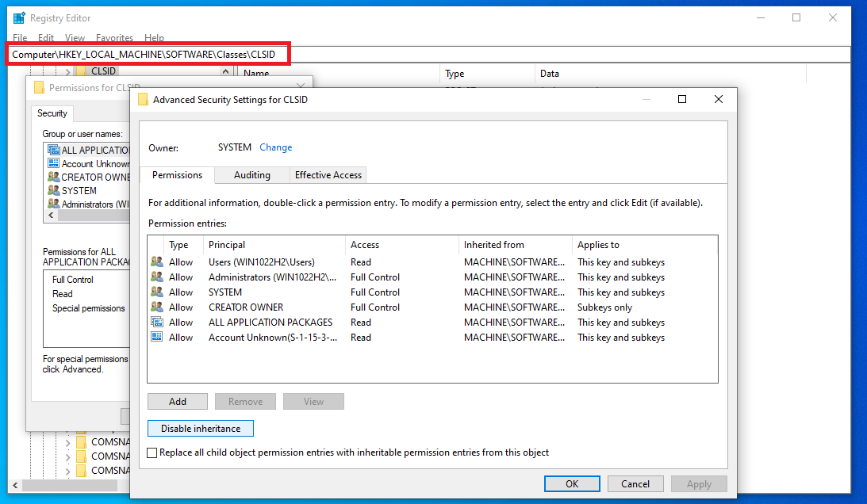
Task: Click the Administrators icon in Group or user names
Action: [x=54, y=204]
